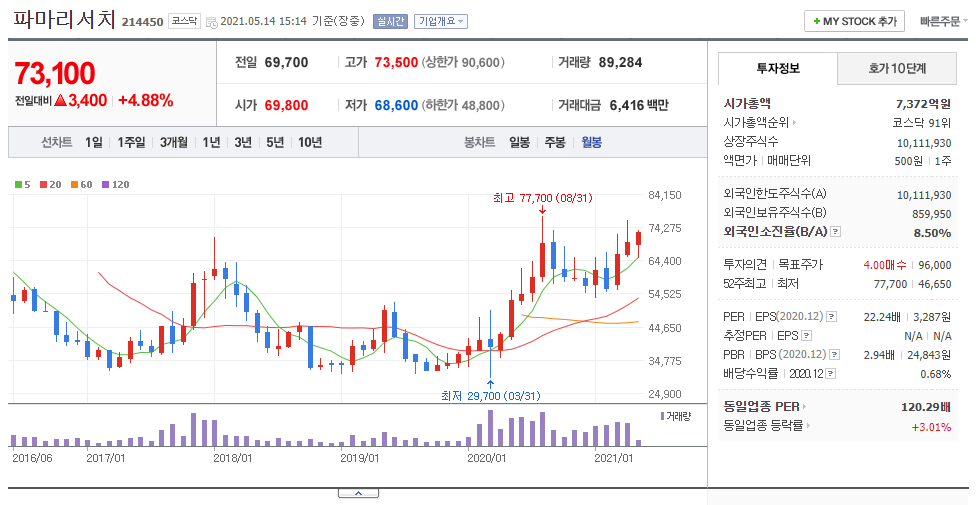Screen dimensions: 976x505
Task: Open the 빠른주문 dropdown
Action: [944, 21]
